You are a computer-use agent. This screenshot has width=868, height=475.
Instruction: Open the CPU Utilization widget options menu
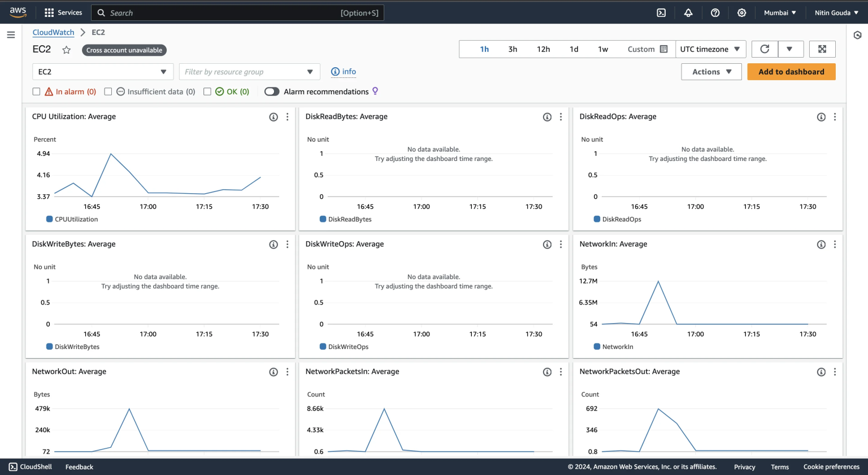[x=287, y=116]
